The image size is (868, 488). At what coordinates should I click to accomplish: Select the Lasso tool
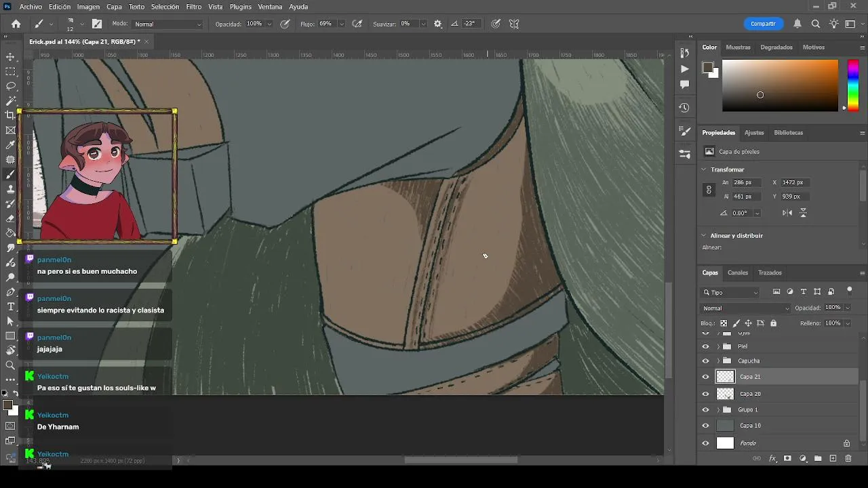tap(10, 86)
